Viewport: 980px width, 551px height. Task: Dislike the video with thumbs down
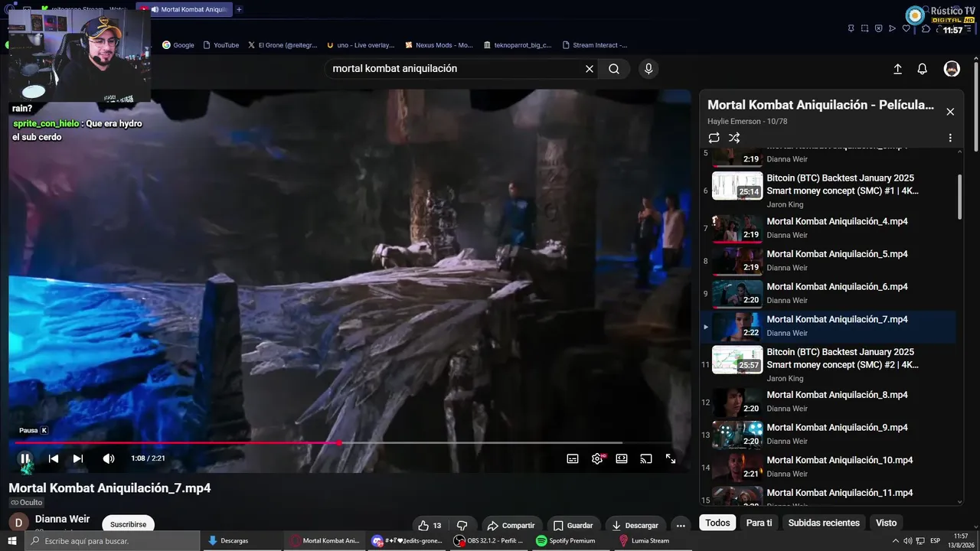click(x=462, y=526)
